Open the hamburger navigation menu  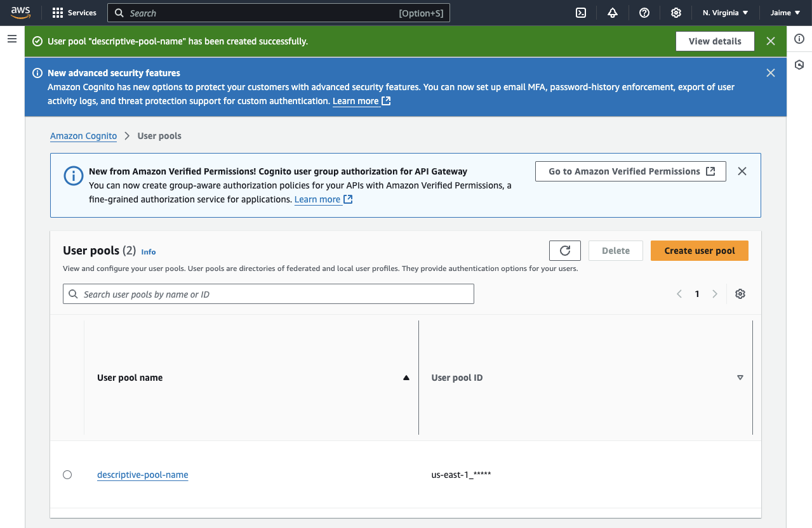(x=11, y=39)
